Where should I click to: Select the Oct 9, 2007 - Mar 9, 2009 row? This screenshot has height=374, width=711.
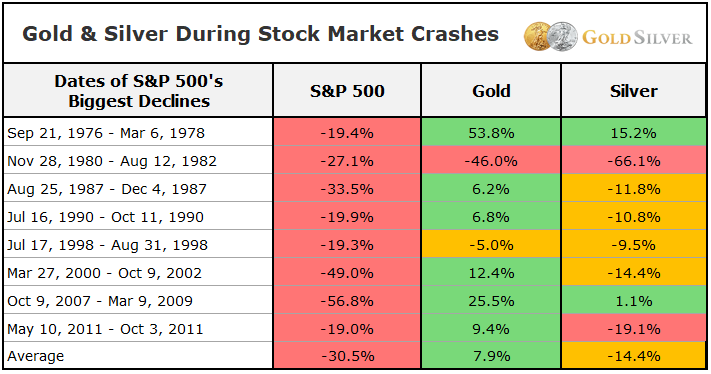(x=355, y=300)
